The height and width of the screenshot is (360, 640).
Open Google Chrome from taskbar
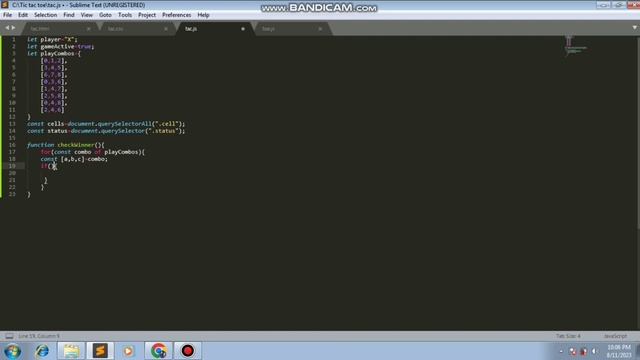[158, 351]
